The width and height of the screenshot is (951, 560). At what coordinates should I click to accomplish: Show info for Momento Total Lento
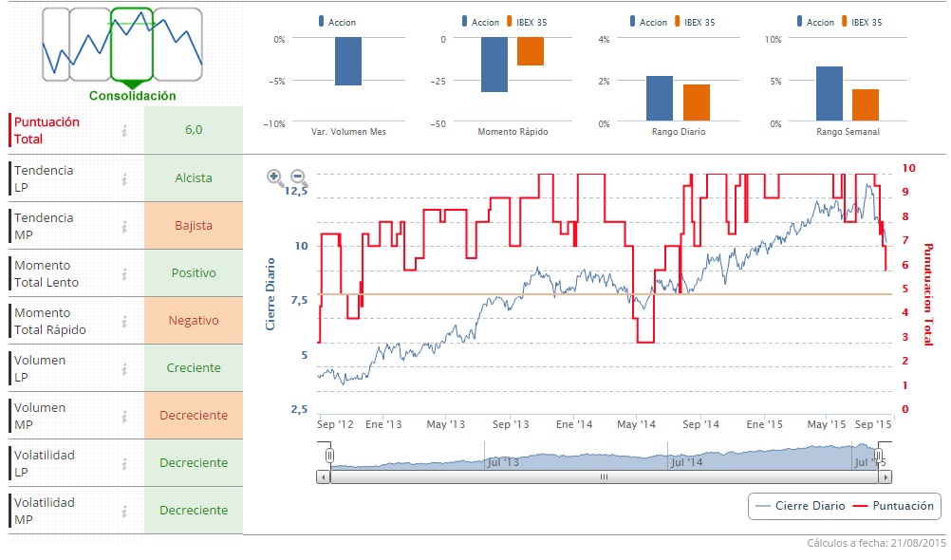coord(124,274)
